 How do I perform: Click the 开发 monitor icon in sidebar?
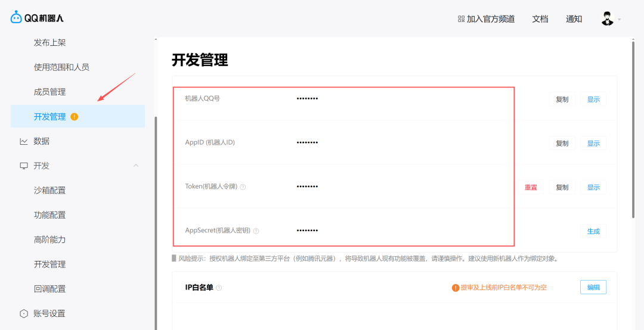click(x=24, y=166)
